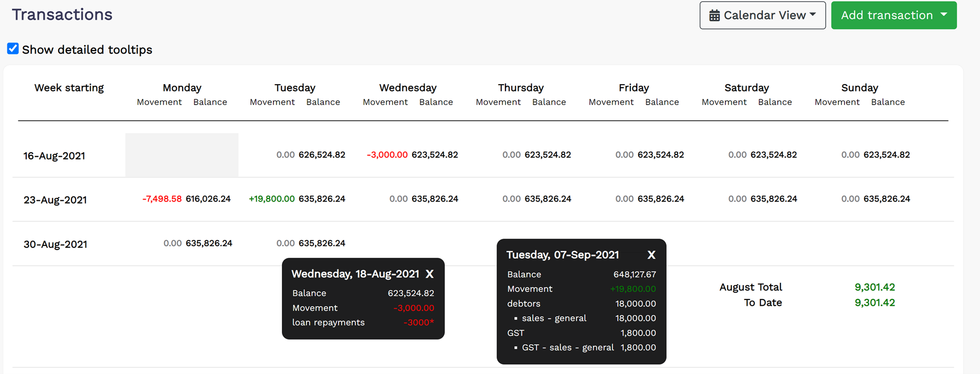Select the 16-Aug-2021 week row label
The width and height of the screenshot is (980, 374).
pyautogui.click(x=54, y=155)
